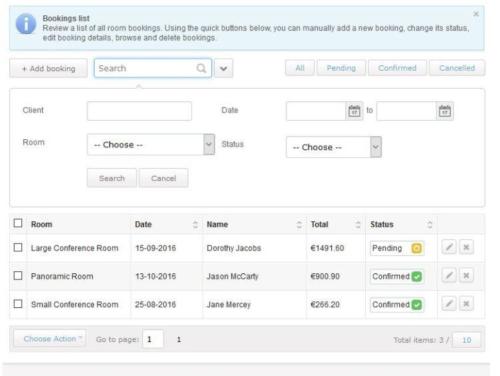Image resolution: width=500 pixels, height=376 pixels.
Task: Filter by Confirmed bookings
Action: point(397,68)
